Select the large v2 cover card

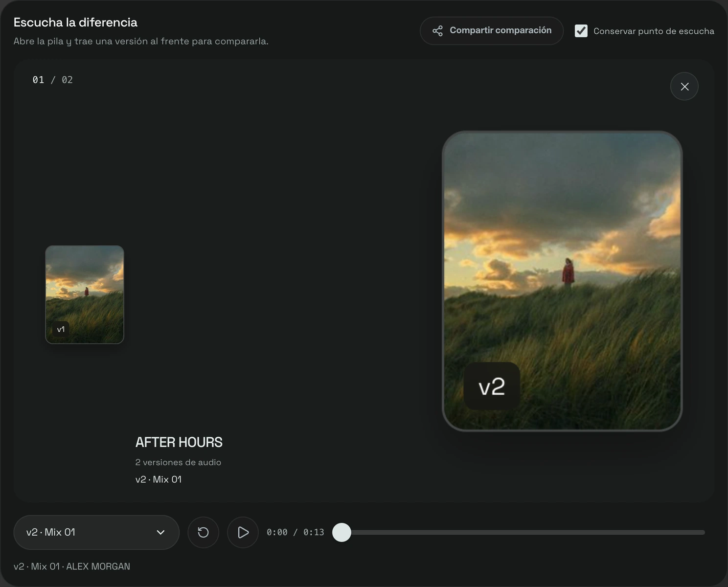coord(562,281)
